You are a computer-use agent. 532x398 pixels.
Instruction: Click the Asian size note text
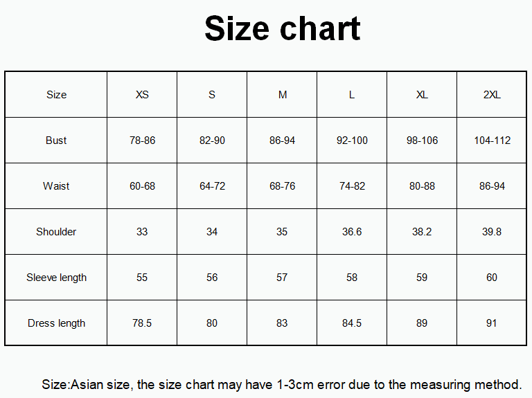click(282, 384)
